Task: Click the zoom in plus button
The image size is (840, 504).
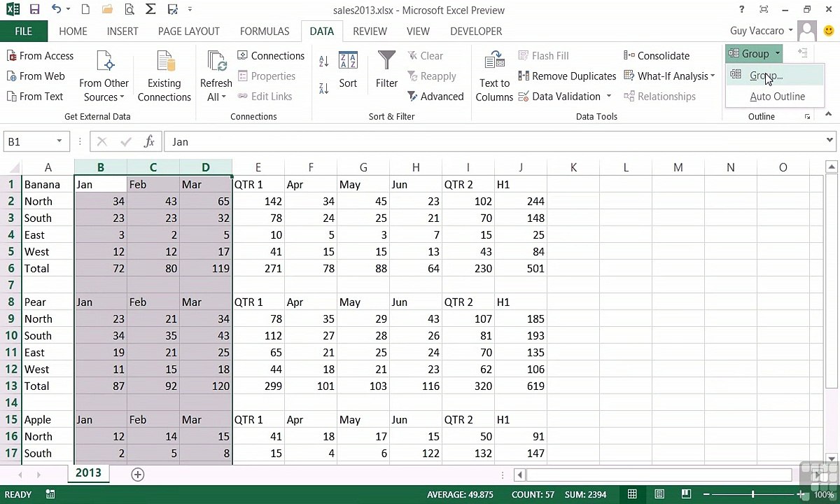Action: pyautogui.click(x=800, y=494)
